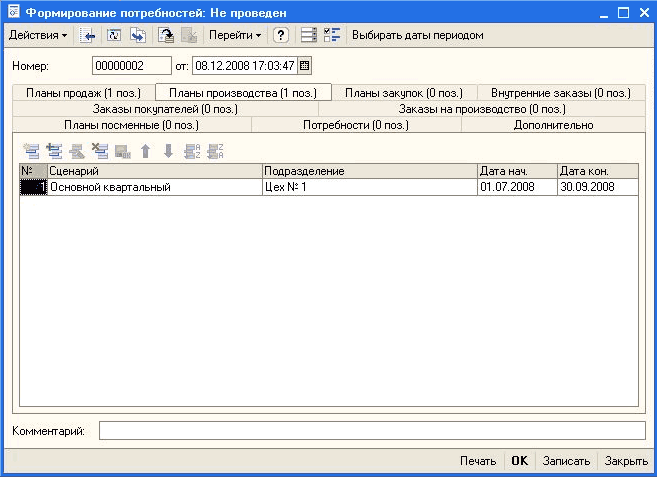The height and width of the screenshot is (477, 657).
Task: Click the Закрыть button
Action: (626, 461)
